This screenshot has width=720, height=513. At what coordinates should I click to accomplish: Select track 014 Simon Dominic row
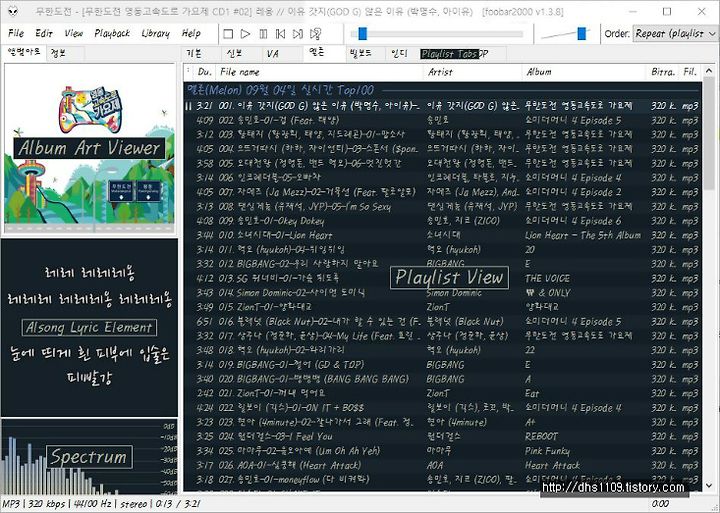click(443, 293)
